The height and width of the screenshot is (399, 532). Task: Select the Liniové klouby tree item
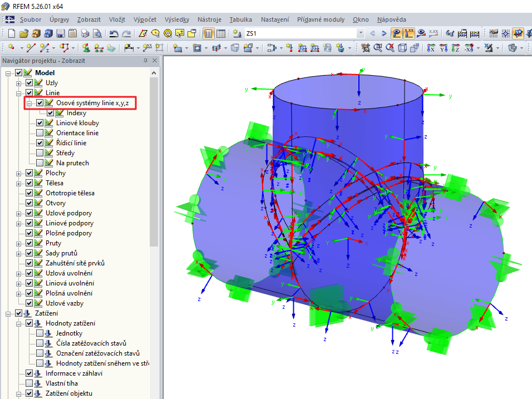[78, 123]
